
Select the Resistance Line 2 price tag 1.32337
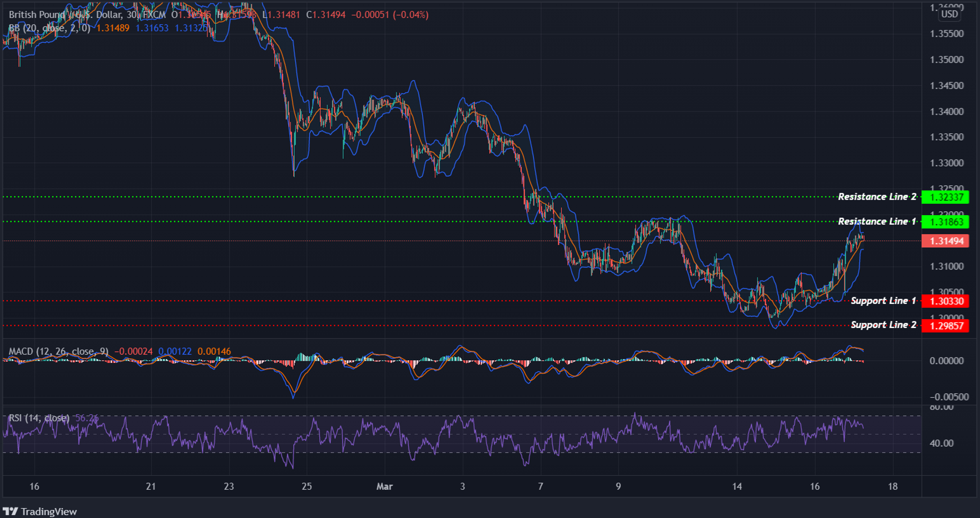946,197
